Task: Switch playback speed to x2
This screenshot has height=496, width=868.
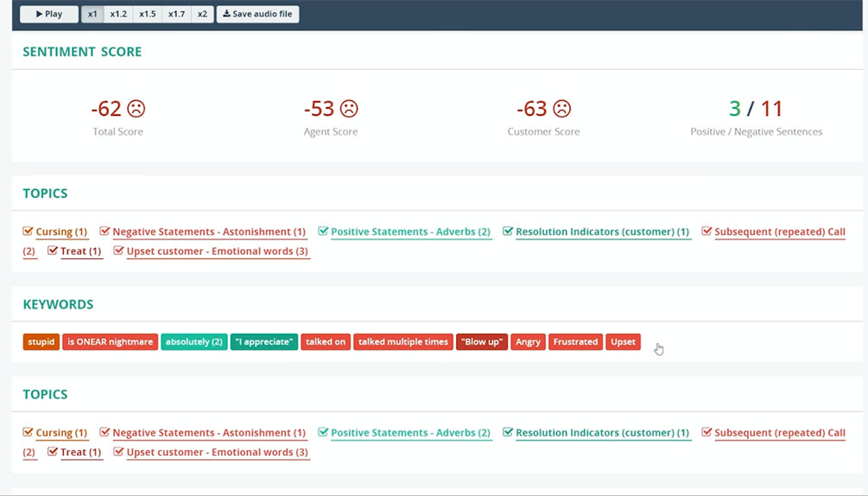Action: click(x=202, y=14)
